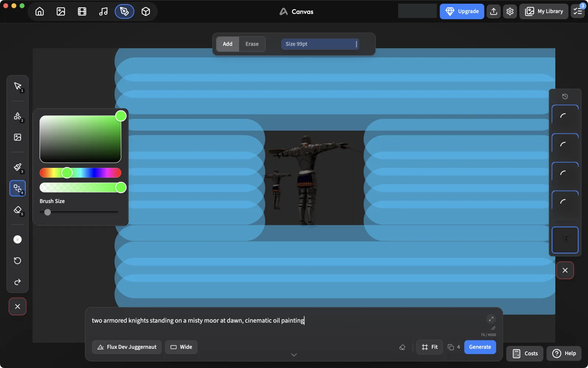
Task: Redo action in left toolbar
Action: coord(18,282)
